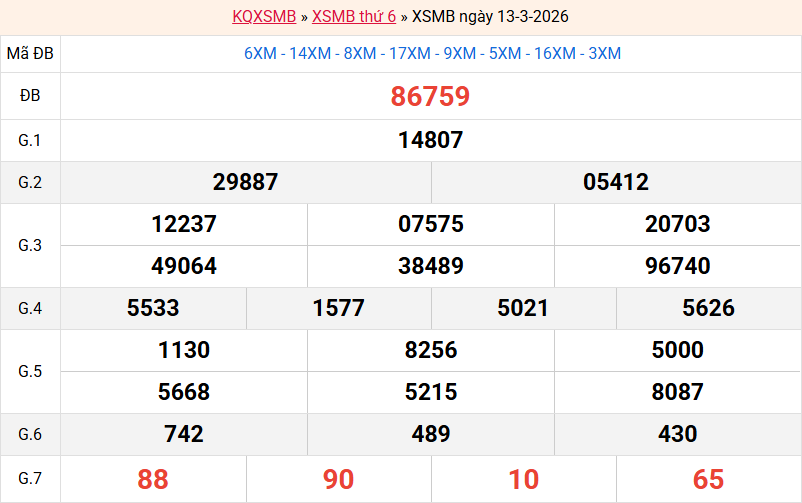
Task: Click the special prize number 86759
Action: tap(430, 97)
